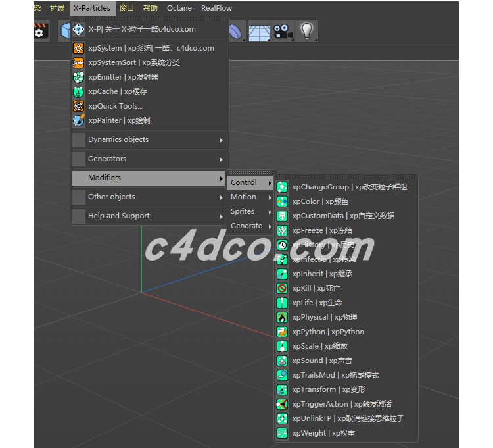Click the xpFreeze snowflake icon
The image size is (493, 448).
click(282, 230)
